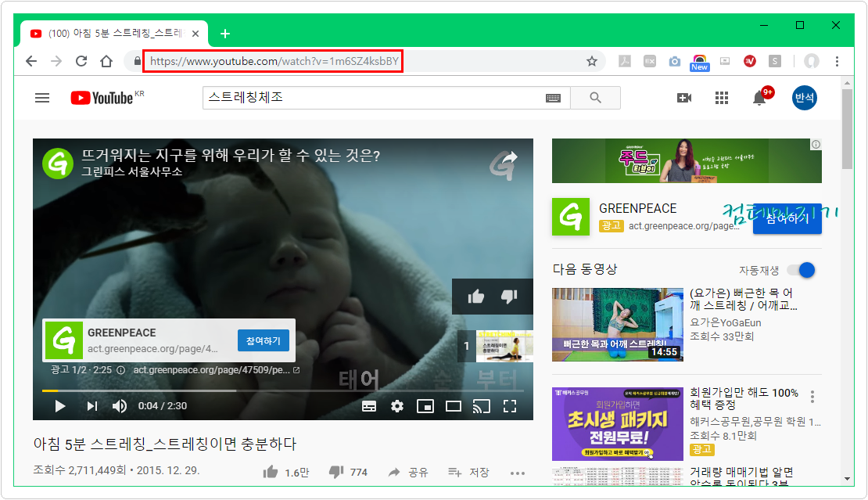Open the sidebar banner ad image
The width and height of the screenshot is (868, 500).
coord(687,160)
